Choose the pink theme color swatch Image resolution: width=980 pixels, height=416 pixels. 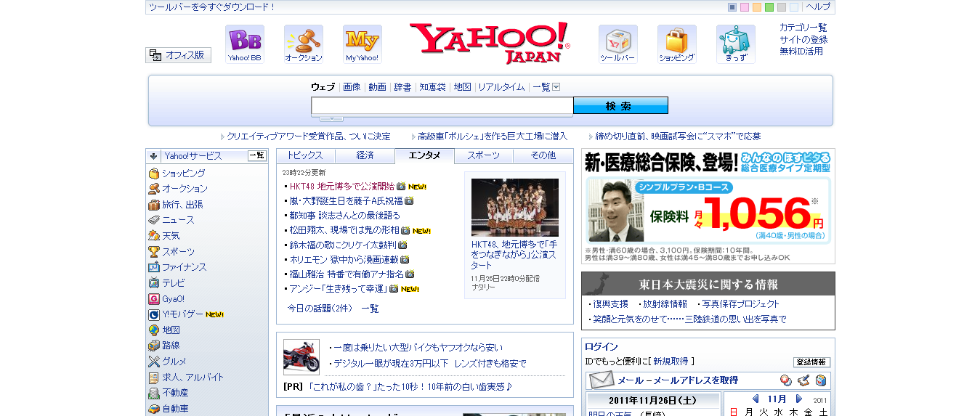click(x=745, y=7)
